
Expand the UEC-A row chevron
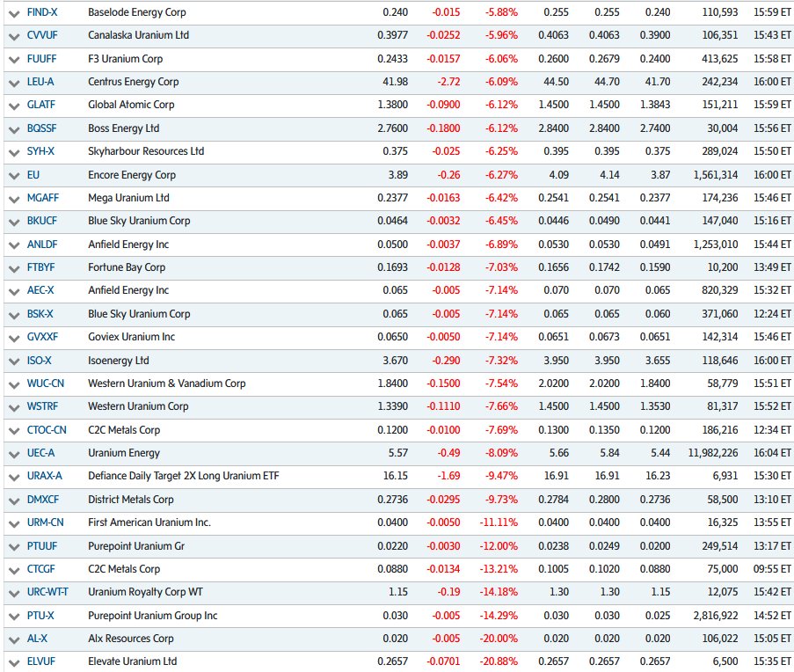point(14,454)
